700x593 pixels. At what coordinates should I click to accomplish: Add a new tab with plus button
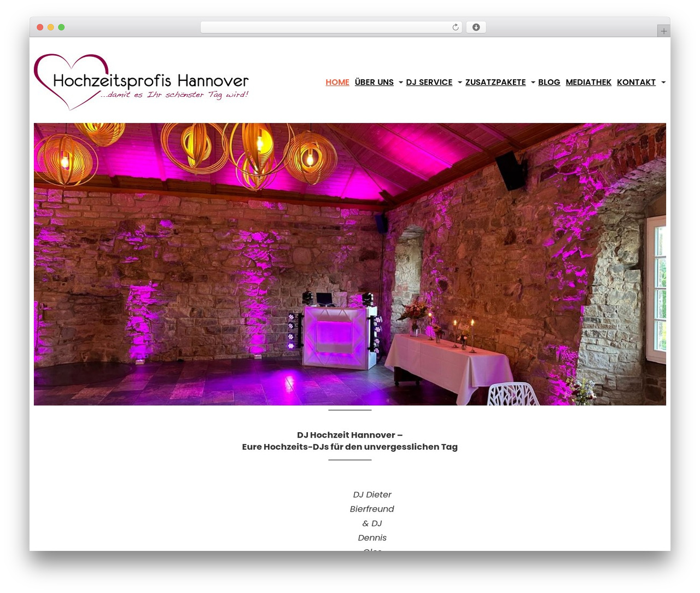click(663, 31)
